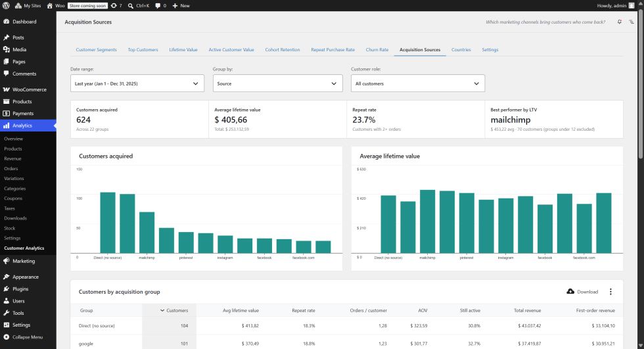644x349 pixels.
Task: Switch to the Churn Rate tab
Action: [377, 50]
